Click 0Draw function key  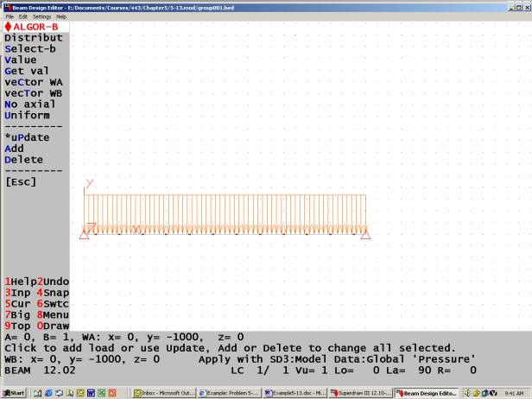[x=53, y=326]
